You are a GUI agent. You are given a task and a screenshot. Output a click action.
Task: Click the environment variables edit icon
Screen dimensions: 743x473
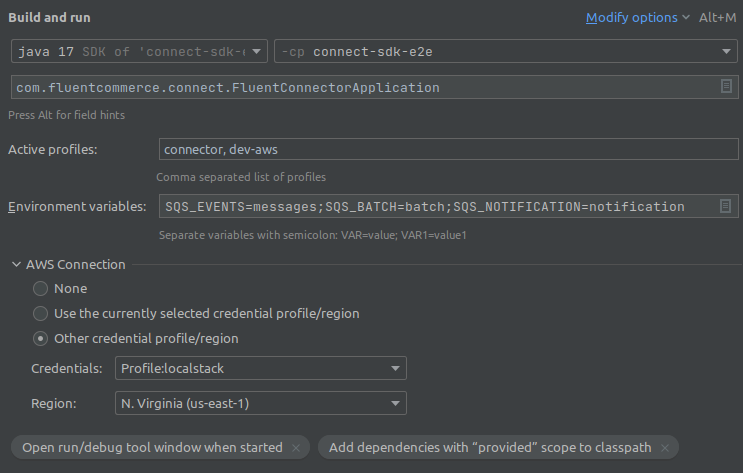point(726,206)
